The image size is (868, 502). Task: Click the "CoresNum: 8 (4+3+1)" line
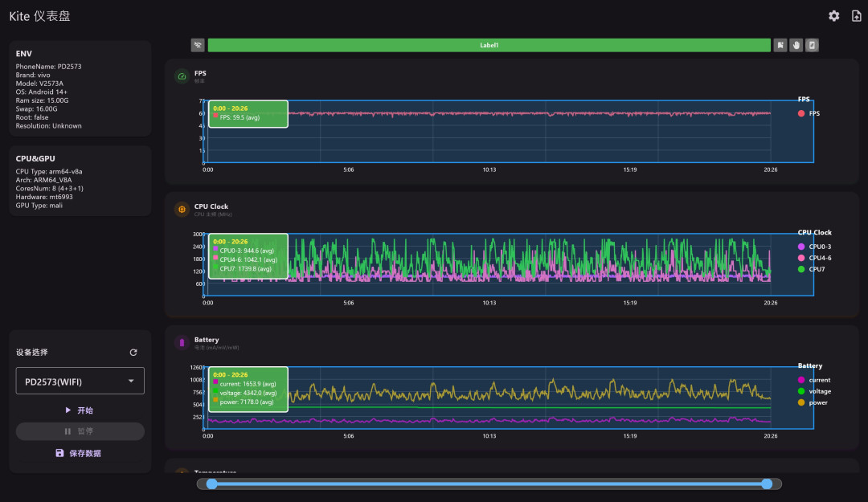(49, 189)
